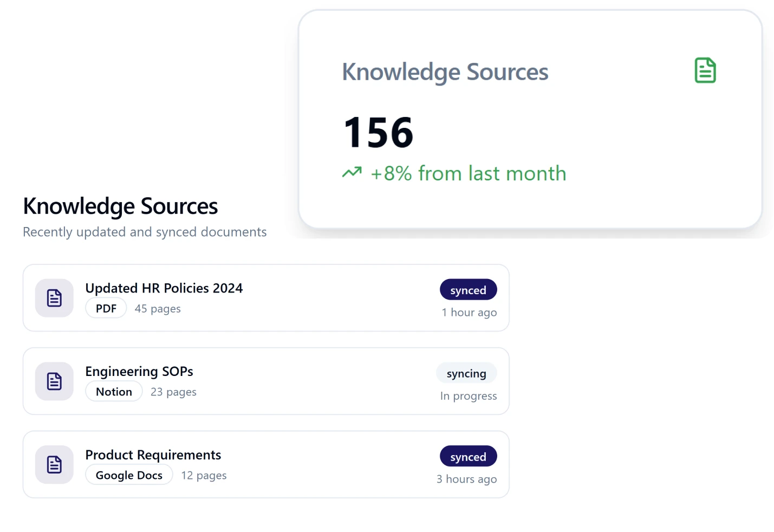Toggle the syncing badge for Engineering SOPs
774x532 pixels.
click(466, 373)
